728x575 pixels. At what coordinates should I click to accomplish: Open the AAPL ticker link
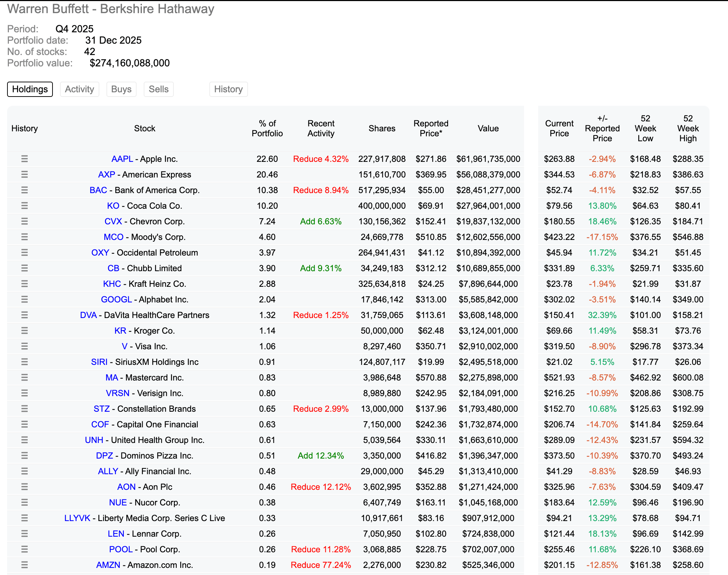122,159
